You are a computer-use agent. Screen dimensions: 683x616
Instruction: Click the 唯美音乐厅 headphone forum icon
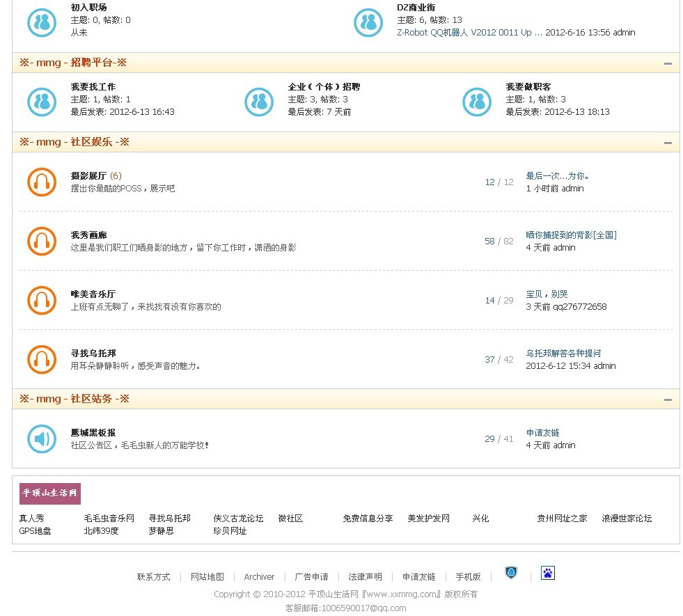tap(41, 301)
